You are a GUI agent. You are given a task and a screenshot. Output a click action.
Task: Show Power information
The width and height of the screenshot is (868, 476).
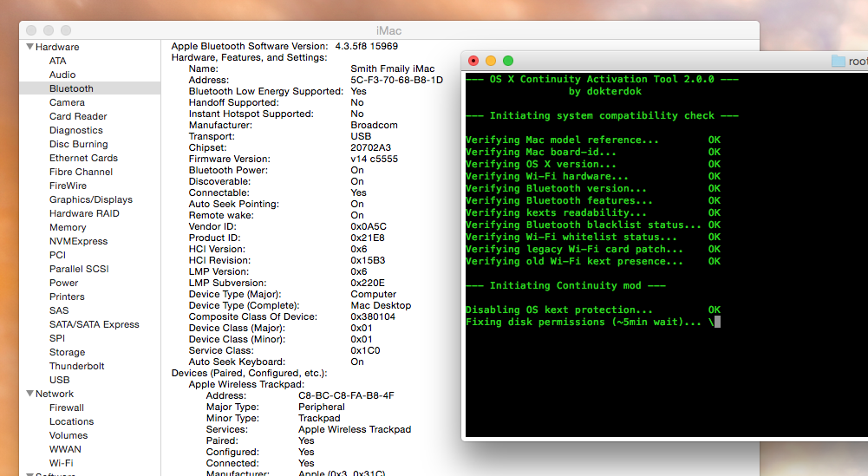pyautogui.click(x=63, y=283)
